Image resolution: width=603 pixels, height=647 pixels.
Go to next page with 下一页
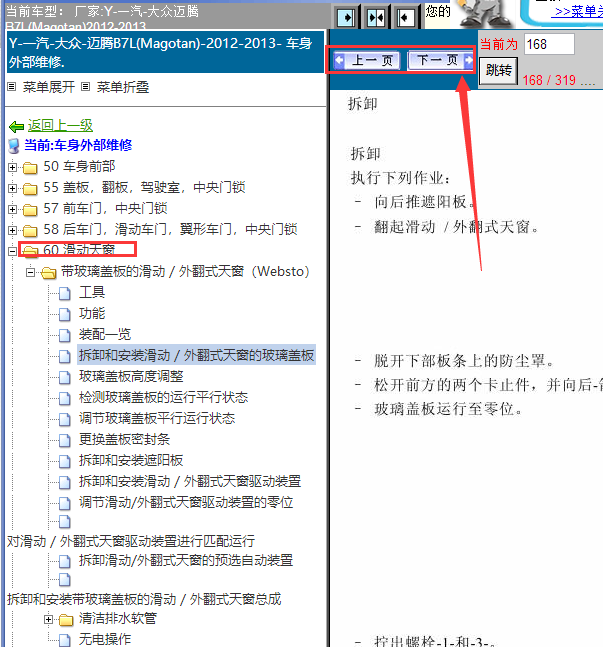(440, 61)
